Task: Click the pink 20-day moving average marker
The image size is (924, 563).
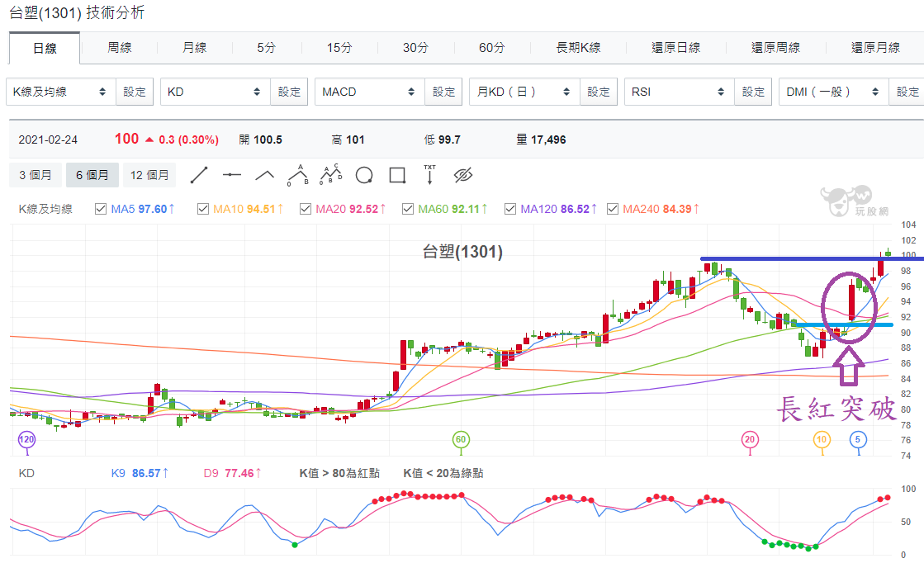Action: click(750, 439)
